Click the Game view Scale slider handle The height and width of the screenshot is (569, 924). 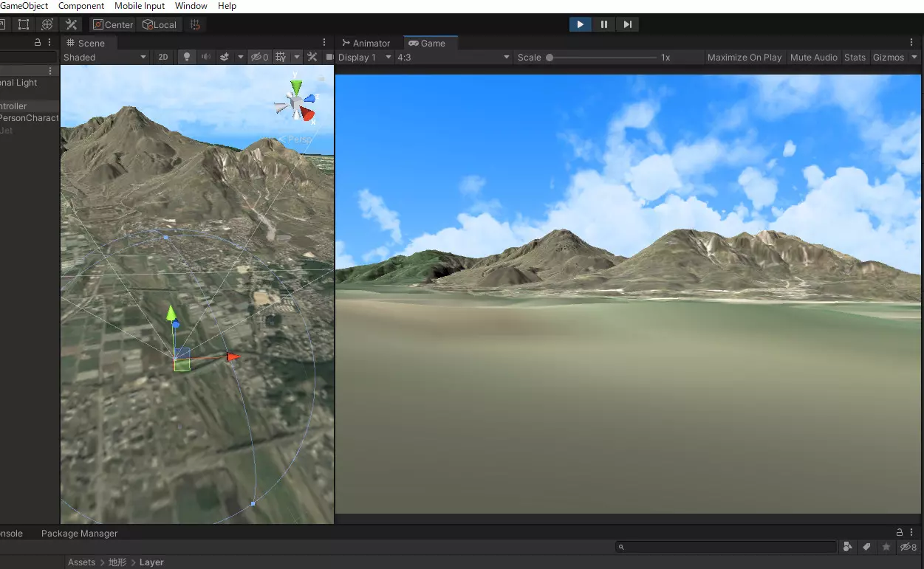coord(550,57)
